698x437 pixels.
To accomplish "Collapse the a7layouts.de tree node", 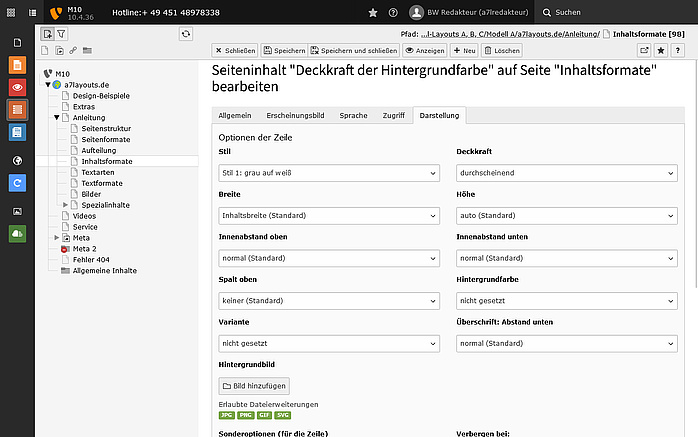I will click(x=48, y=85).
